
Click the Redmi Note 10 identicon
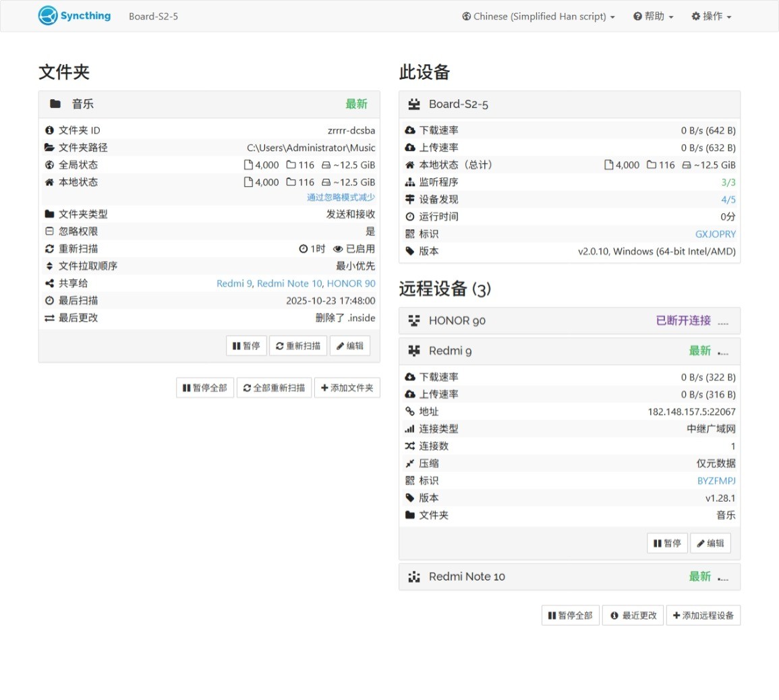click(x=414, y=577)
